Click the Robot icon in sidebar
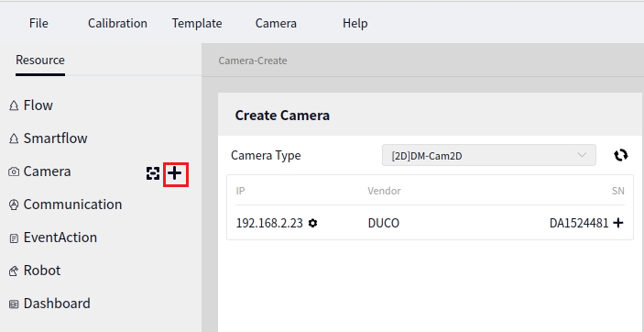The width and height of the screenshot is (644, 332). tap(14, 271)
